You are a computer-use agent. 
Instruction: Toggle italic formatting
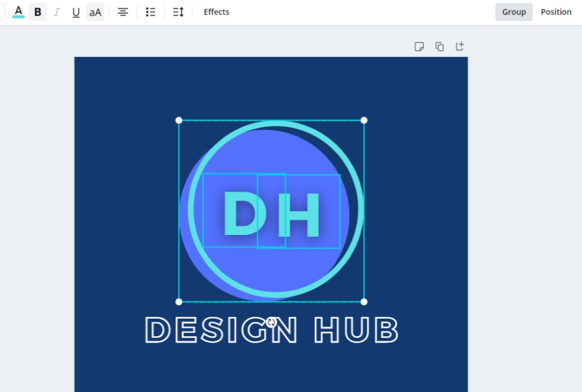[x=57, y=12]
